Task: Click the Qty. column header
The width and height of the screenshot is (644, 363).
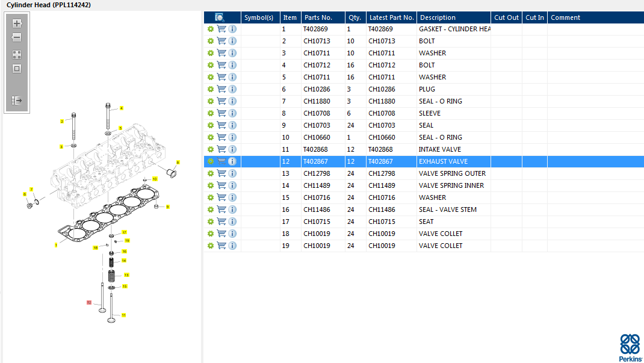Action: pos(354,17)
